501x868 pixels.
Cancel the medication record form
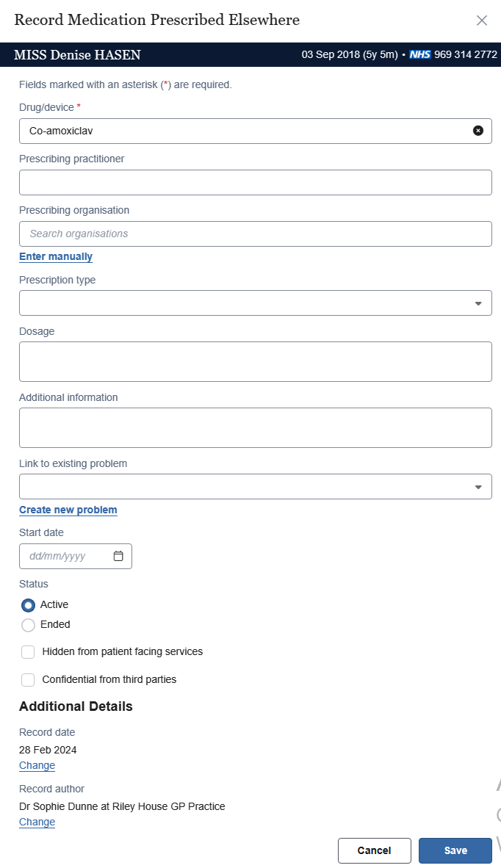[374, 850]
